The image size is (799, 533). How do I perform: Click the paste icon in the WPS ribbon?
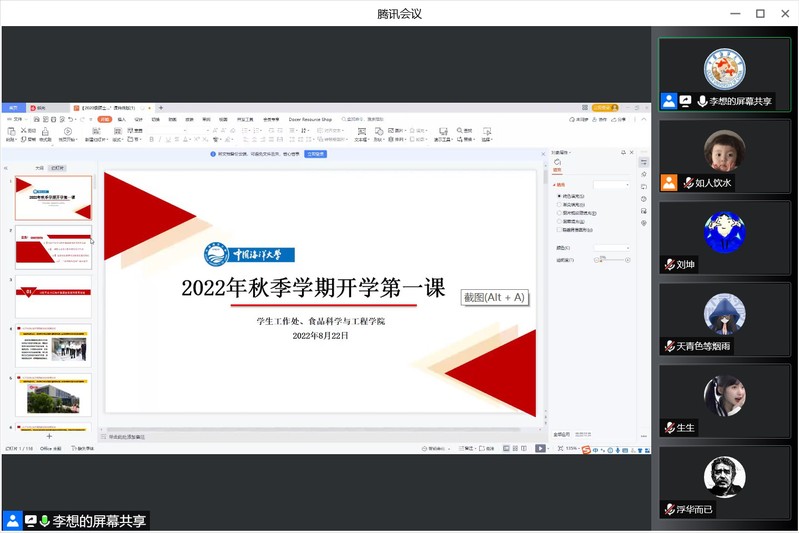click(x=11, y=131)
